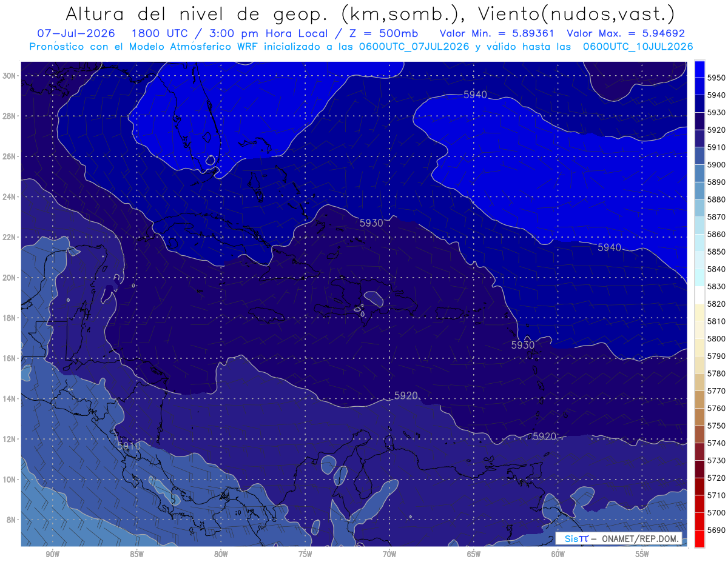The height and width of the screenshot is (562, 728).
Task: Click the 30N latitude axis label
Action: pyautogui.click(x=9, y=76)
